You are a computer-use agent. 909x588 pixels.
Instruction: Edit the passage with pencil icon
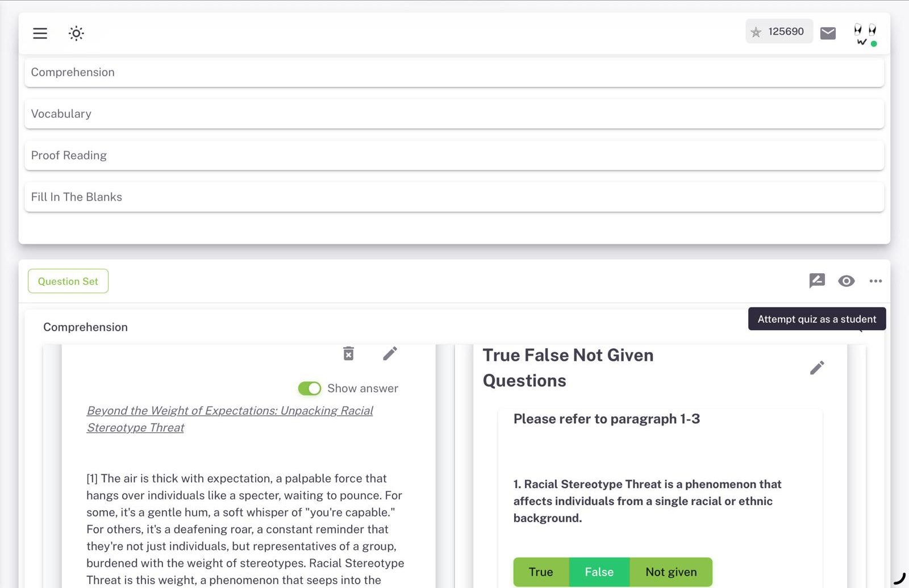pyautogui.click(x=390, y=353)
